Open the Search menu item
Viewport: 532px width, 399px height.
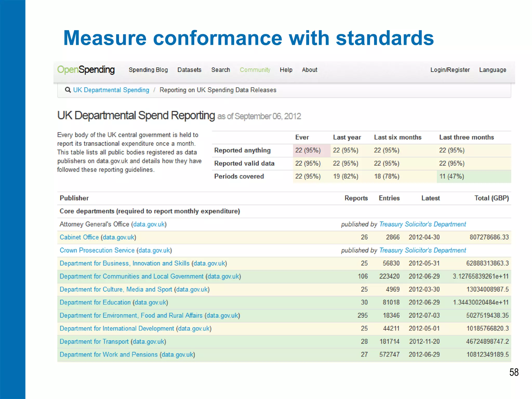point(221,70)
